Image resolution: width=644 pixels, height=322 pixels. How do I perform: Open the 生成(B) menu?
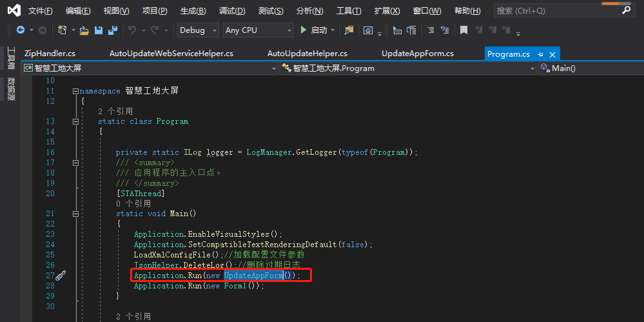193,11
